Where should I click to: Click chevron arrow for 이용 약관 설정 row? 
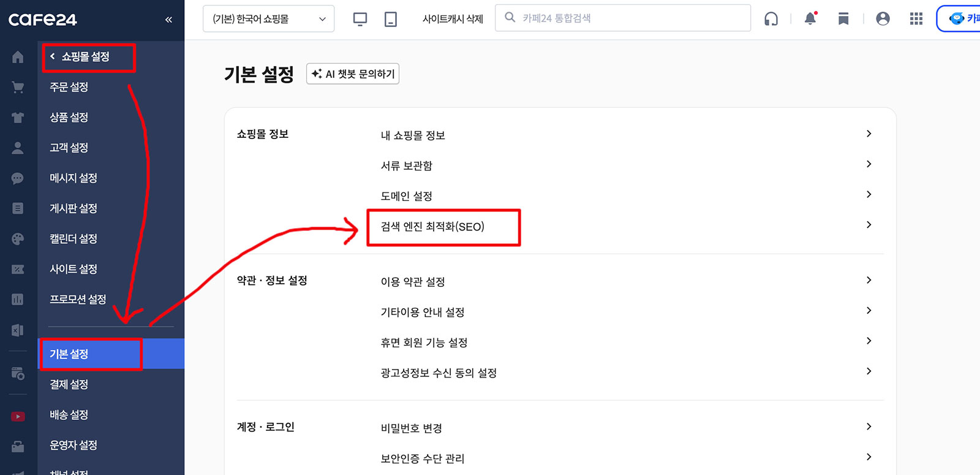pos(869,280)
